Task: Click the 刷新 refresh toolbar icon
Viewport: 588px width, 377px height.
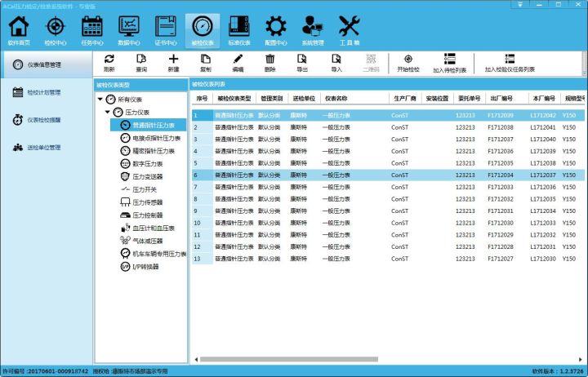Action: (x=109, y=63)
